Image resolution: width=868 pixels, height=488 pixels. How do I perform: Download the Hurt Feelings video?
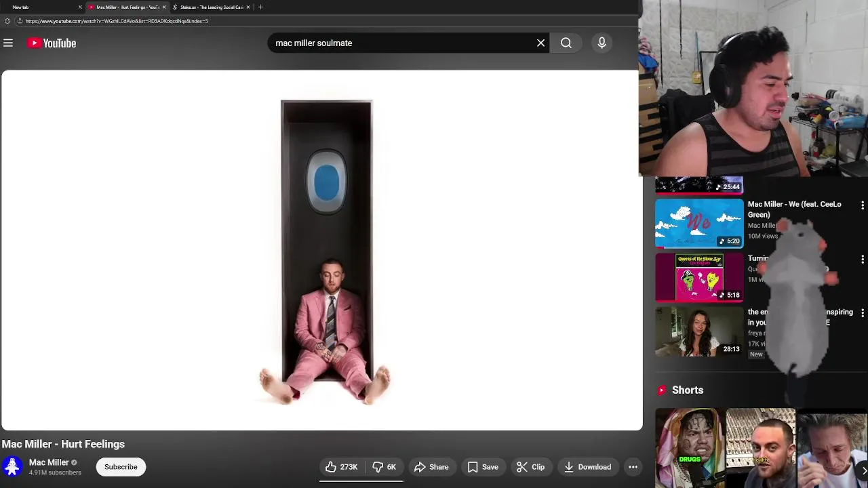click(587, 466)
